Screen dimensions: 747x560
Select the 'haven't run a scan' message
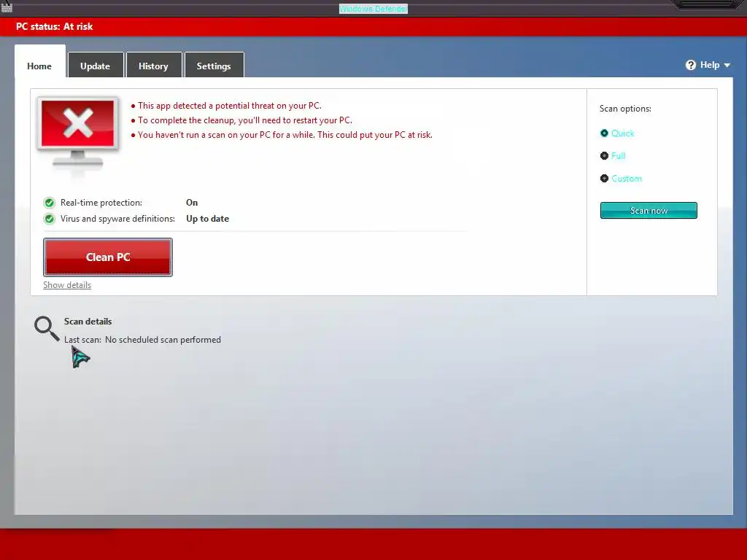(x=285, y=135)
